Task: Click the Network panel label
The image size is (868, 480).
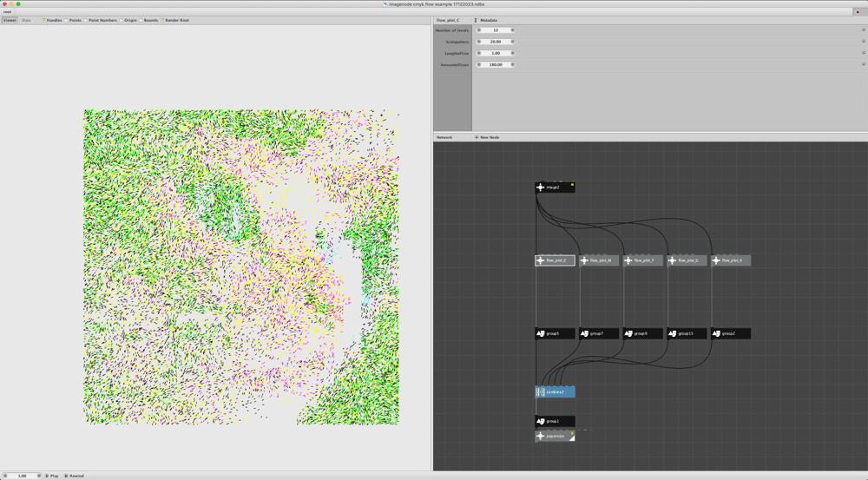Action: point(444,137)
